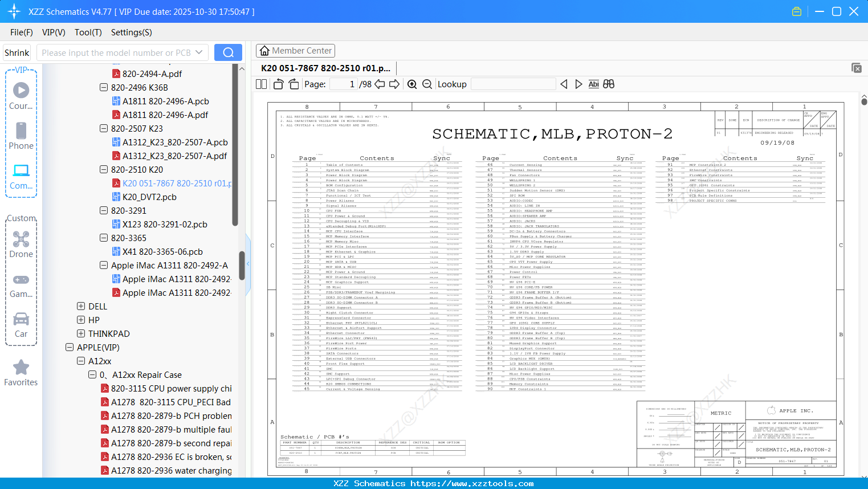Open the Game console category
Viewport: 868px width, 489px height.
click(21, 285)
